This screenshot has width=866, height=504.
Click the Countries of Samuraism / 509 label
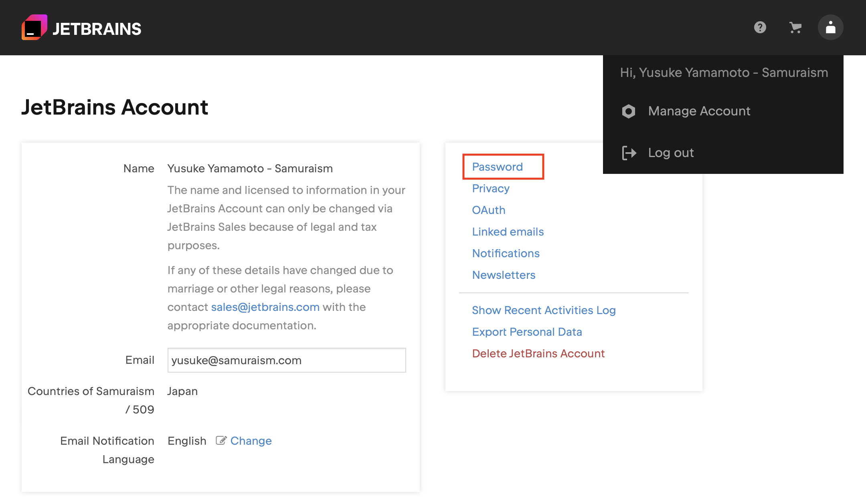91,400
